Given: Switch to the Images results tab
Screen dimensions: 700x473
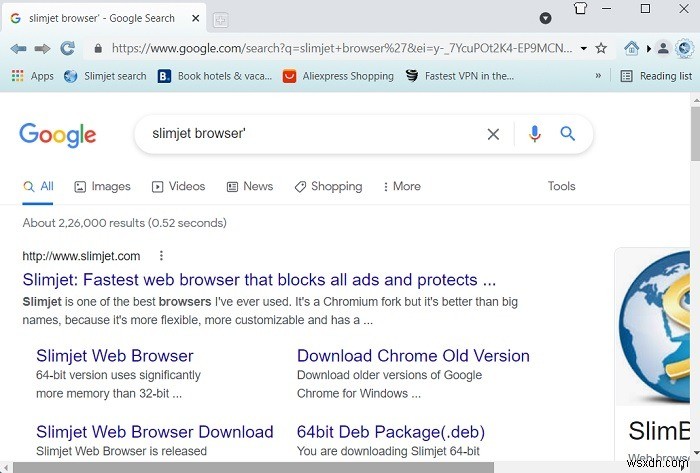Looking at the screenshot, I should click(103, 186).
